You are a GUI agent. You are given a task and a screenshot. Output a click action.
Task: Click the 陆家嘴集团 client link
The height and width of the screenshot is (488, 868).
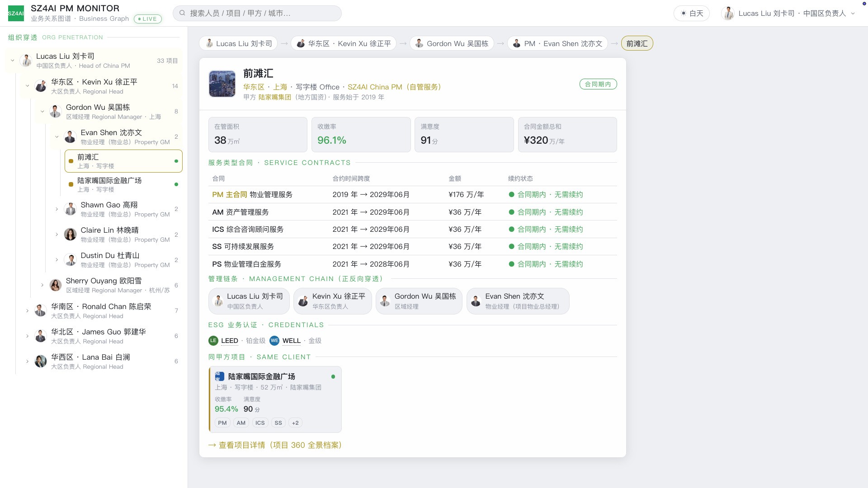[x=275, y=97]
